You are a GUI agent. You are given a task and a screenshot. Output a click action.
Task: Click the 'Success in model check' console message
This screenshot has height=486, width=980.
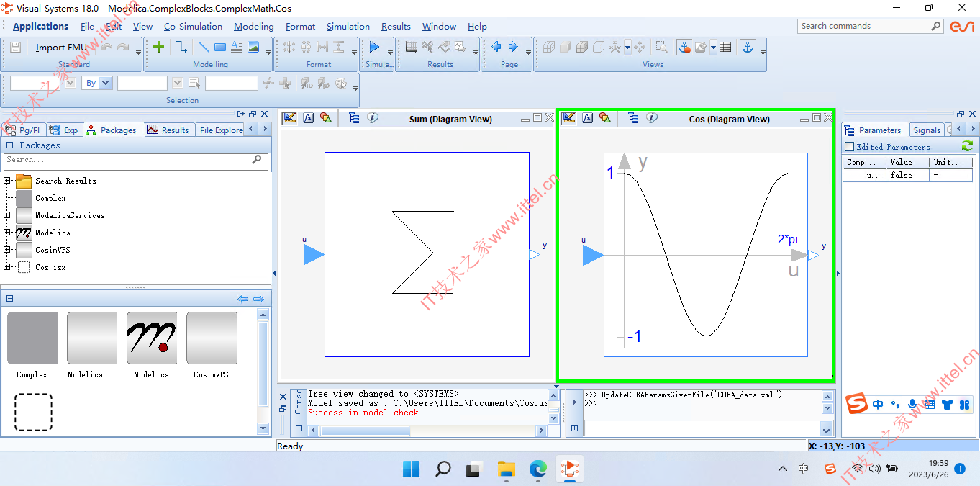(363, 413)
